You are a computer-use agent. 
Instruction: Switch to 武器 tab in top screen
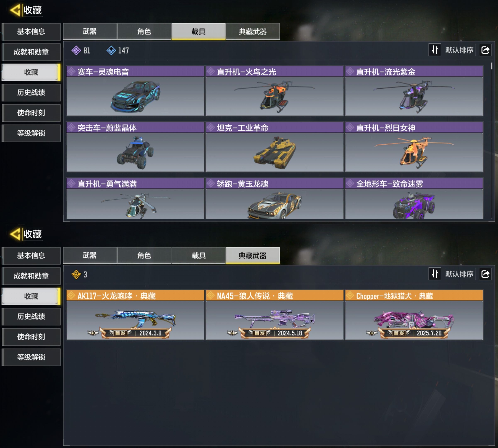(90, 32)
